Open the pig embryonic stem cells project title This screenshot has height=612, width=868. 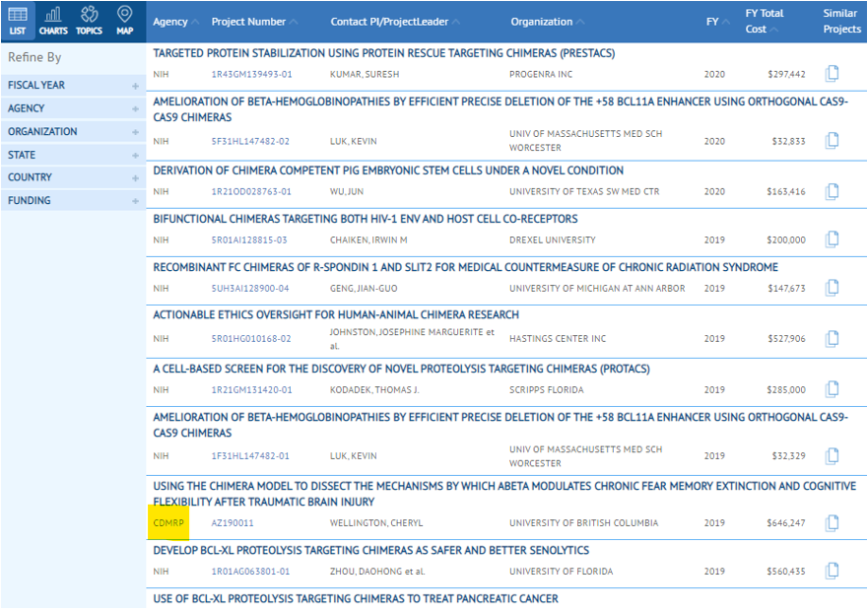pos(388,170)
